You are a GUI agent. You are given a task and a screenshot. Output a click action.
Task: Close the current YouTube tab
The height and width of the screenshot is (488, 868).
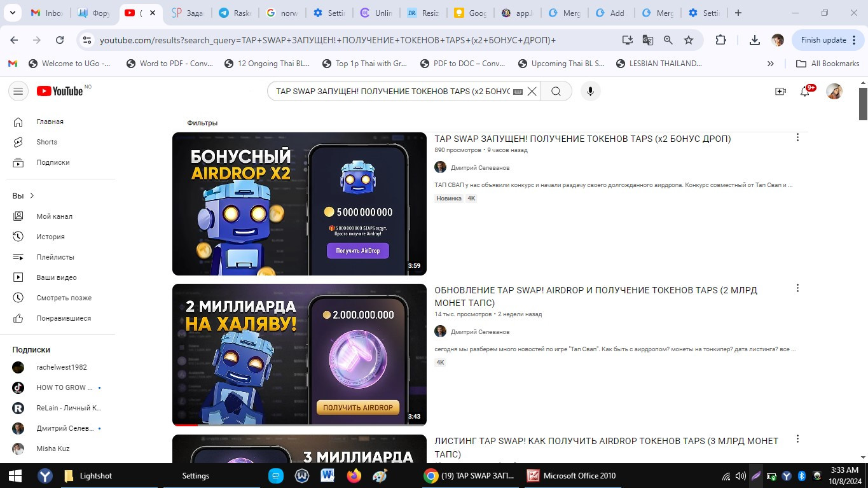click(153, 13)
